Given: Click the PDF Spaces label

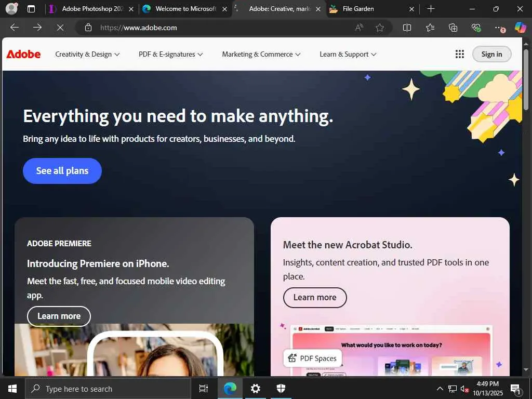Looking at the screenshot, I should click(312, 358).
